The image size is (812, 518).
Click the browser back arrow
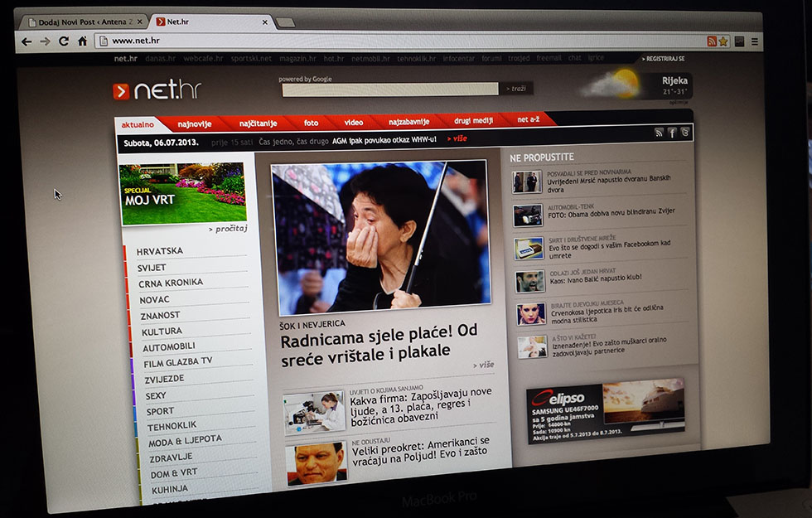[27, 41]
